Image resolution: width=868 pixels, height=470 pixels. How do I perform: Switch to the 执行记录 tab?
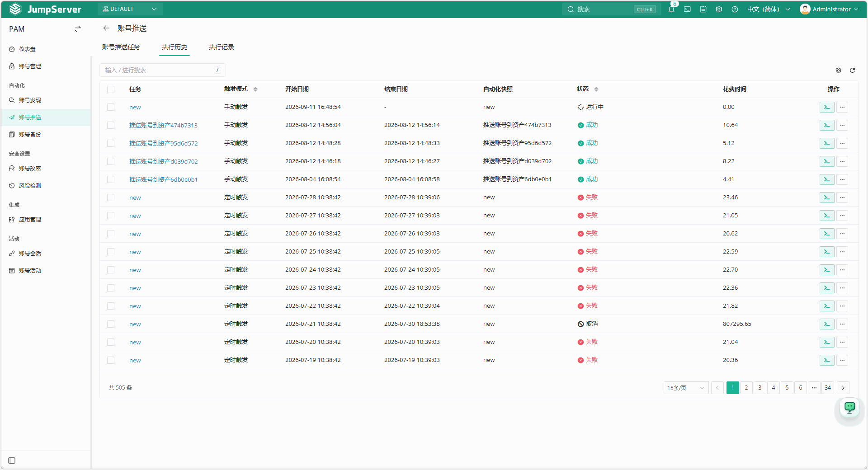tap(222, 47)
